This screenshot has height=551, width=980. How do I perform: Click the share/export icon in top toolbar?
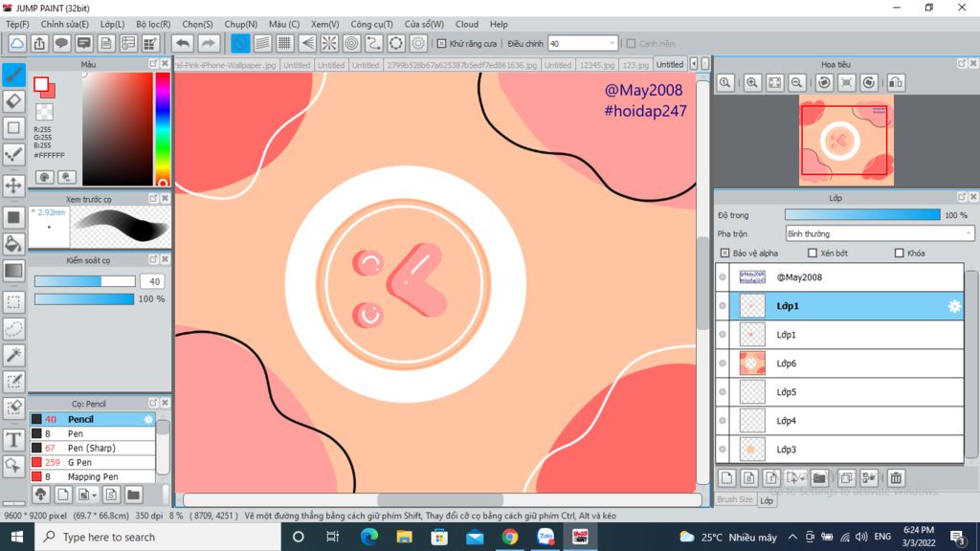pos(39,43)
